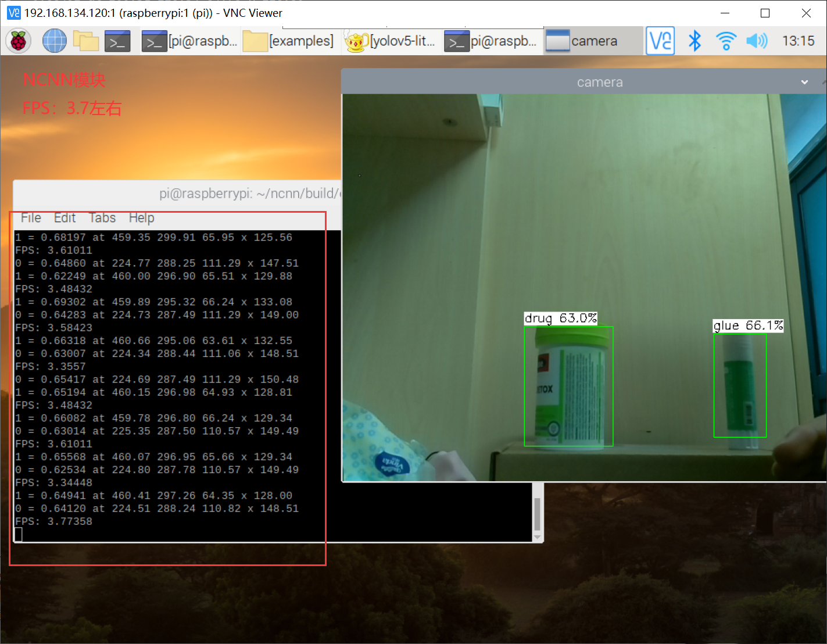Minimize the VNC Viewer window
827x644 pixels.
[725, 13]
